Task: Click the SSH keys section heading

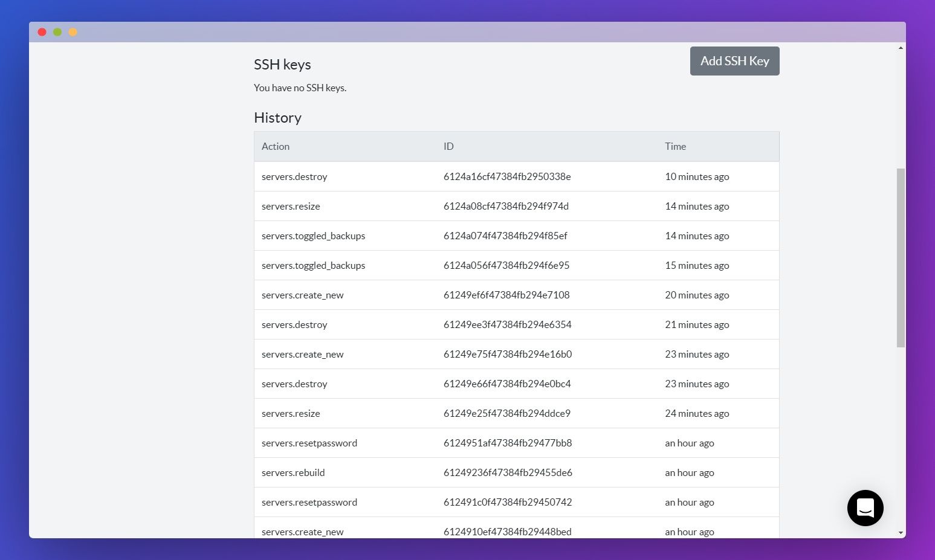Action: point(282,65)
